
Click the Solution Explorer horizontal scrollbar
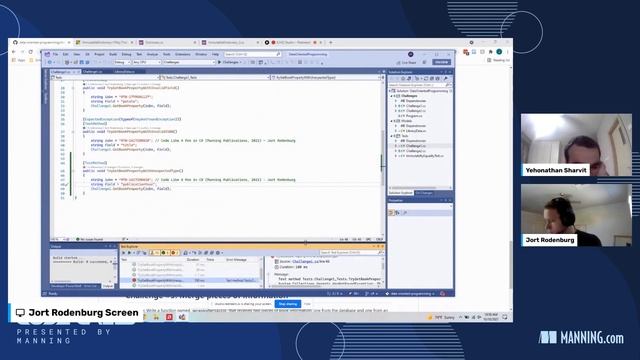click(x=420, y=188)
